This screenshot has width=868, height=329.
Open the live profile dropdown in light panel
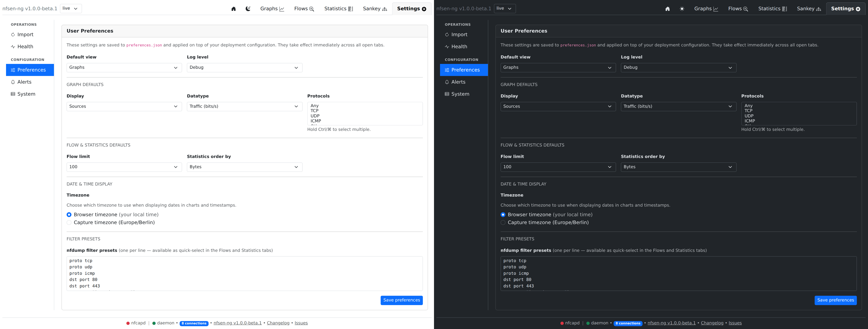click(x=71, y=8)
